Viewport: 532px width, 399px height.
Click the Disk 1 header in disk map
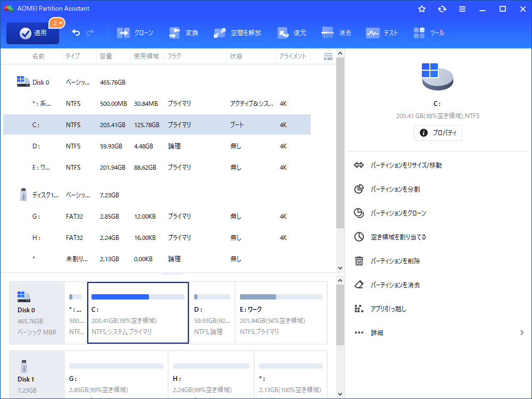37,375
